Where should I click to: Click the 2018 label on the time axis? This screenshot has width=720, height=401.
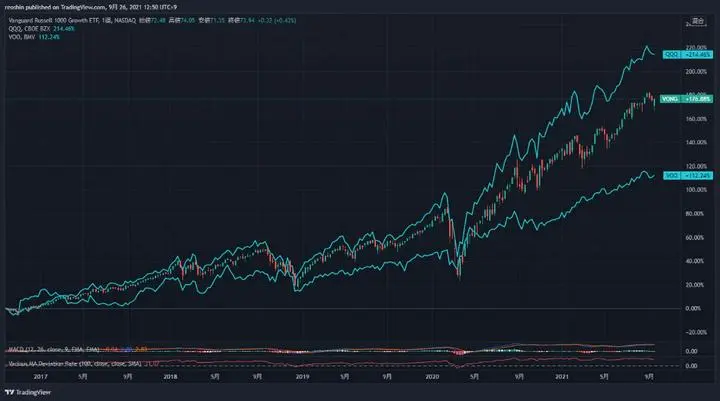coord(170,377)
